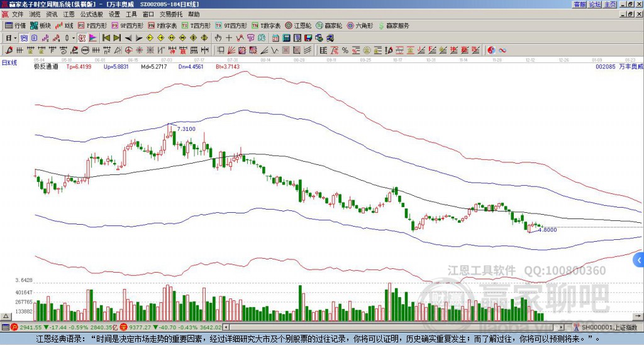Click the black right-arrow move icon
644x345 pixels.
coord(139,38)
